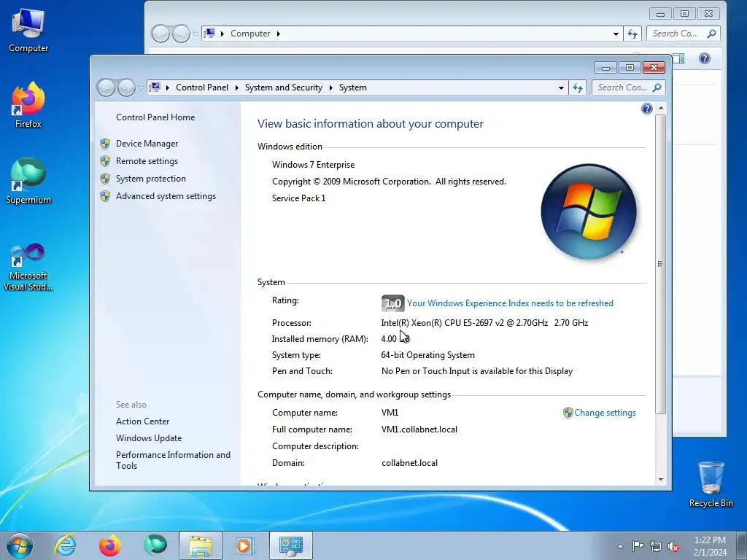Launch Internet Explorer from taskbar
The height and width of the screenshot is (560, 747).
click(65, 545)
